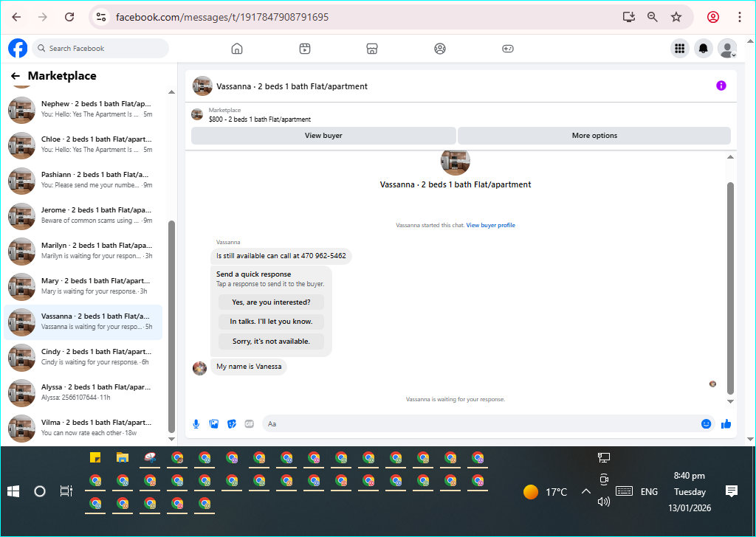Open the Chloe conversation
756x537 pixels.
[83, 145]
